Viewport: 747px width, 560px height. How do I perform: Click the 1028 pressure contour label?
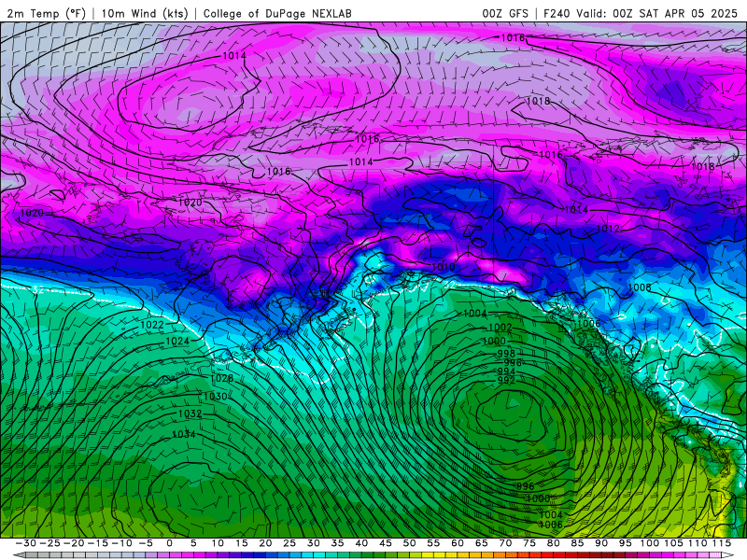pos(221,378)
